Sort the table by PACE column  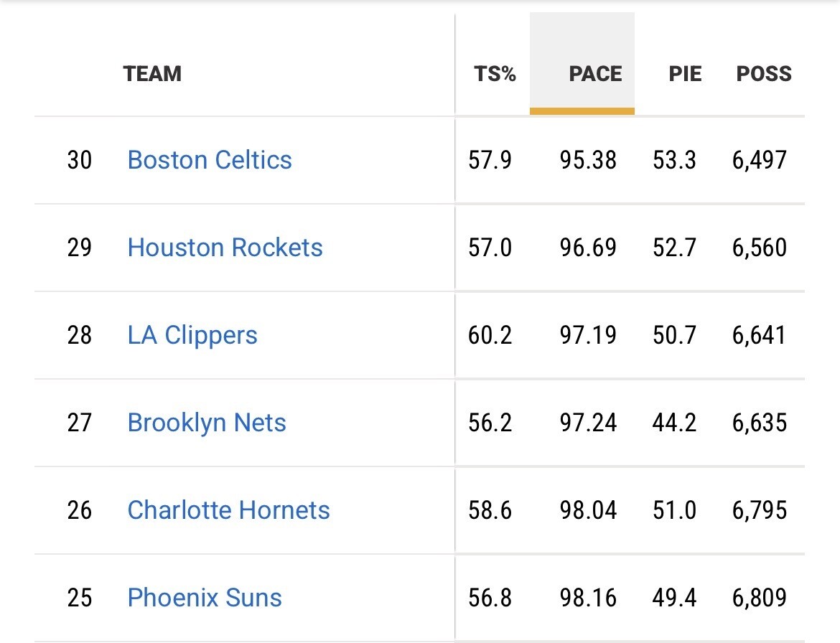[595, 74]
